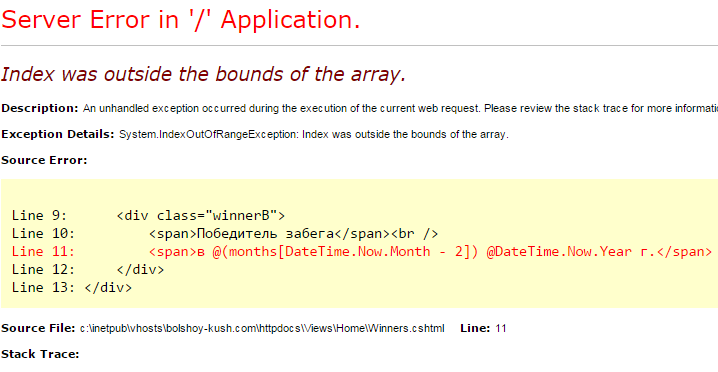This screenshot has height=372, width=718.
Task: Click the 'Source Error:' label
Action: [x=44, y=160]
